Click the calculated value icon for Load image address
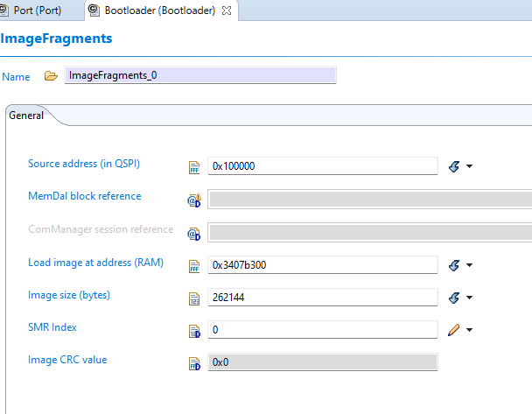The width and height of the screenshot is (532, 414). 454,265
